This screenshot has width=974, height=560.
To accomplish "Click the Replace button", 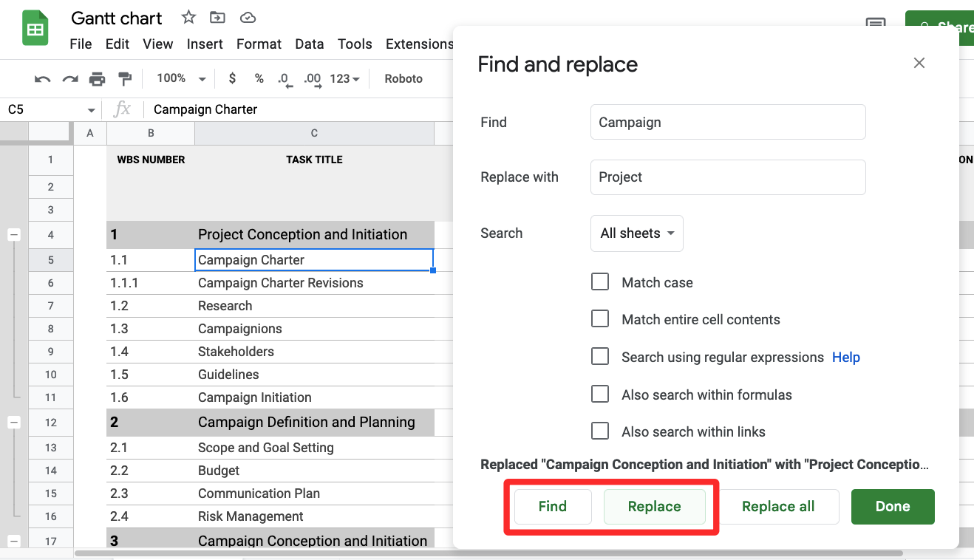I will (x=655, y=507).
